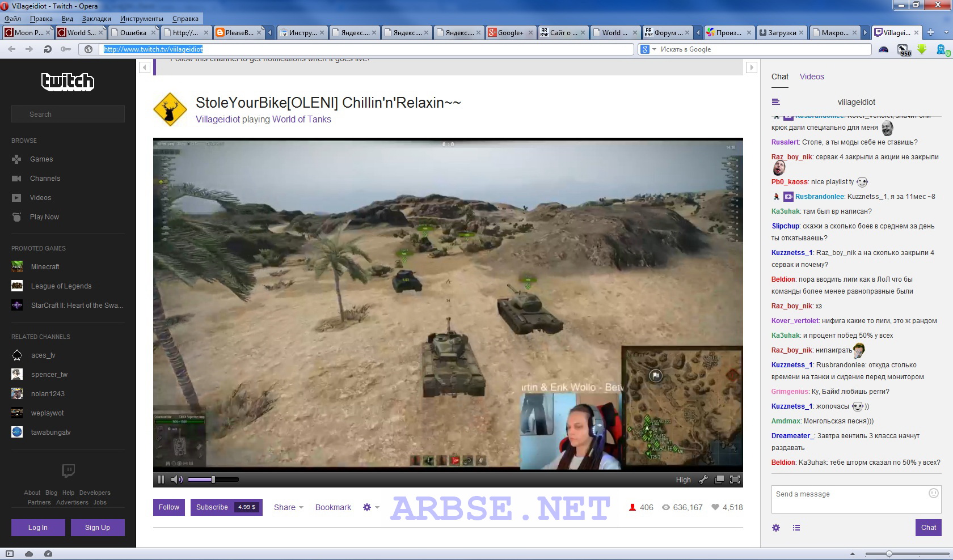The width and height of the screenshot is (953, 560).
Task: Open player settings wrench icon
Action: point(703,480)
